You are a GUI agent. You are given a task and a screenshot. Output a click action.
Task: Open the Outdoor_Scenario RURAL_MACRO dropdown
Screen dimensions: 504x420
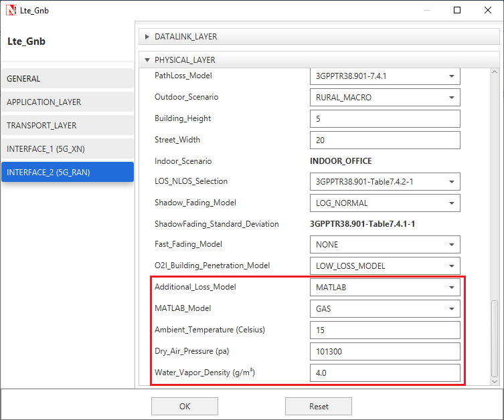(385, 97)
